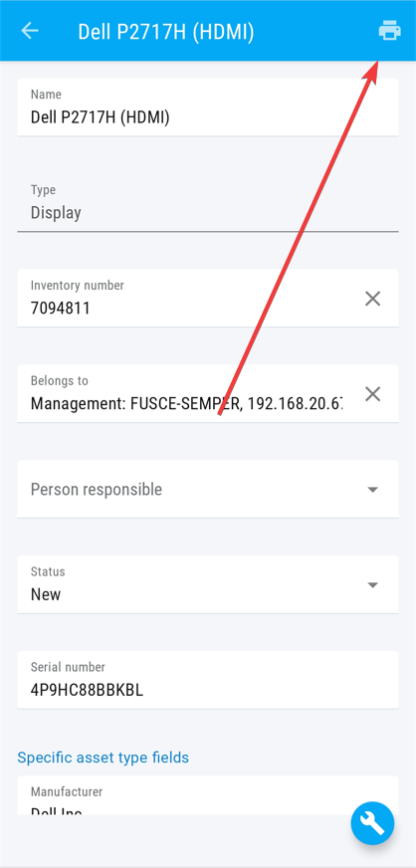Open Specific asset type fields section
This screenshot has width=416, height=868.
point(103,757)
